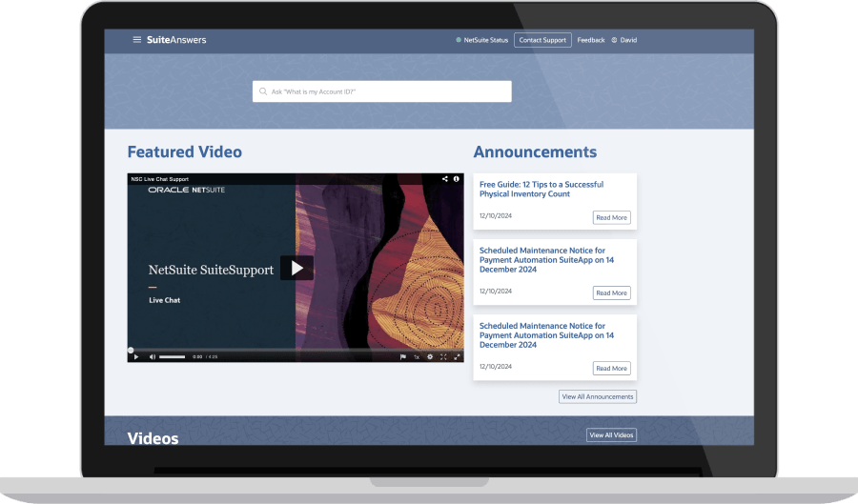The image size is (858, 504).
Task: Adjust the video volume slider
Action: click(172, 356)
